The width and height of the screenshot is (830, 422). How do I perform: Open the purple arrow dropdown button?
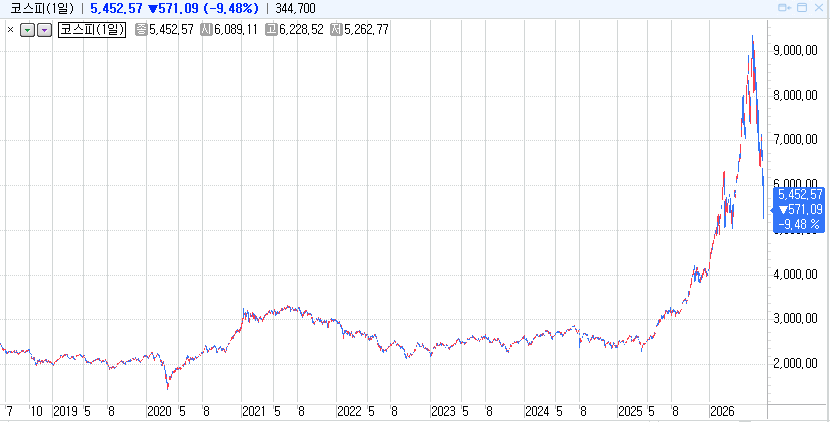[x=44, y=30]
